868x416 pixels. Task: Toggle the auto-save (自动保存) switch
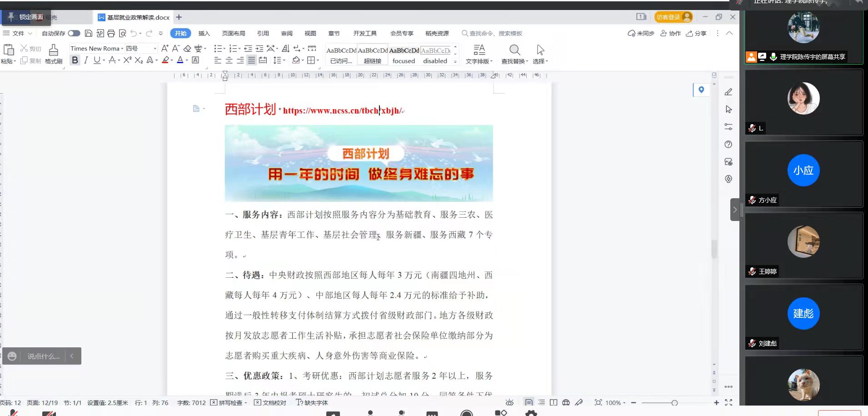click(x=74, y=33)
